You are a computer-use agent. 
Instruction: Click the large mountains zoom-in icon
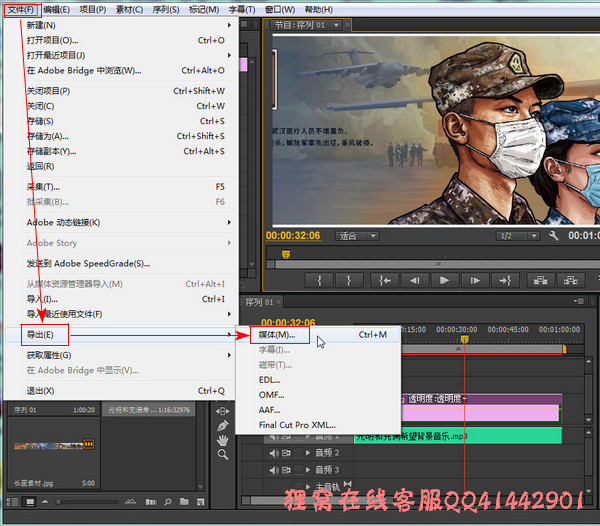click(x=130, y=502)
